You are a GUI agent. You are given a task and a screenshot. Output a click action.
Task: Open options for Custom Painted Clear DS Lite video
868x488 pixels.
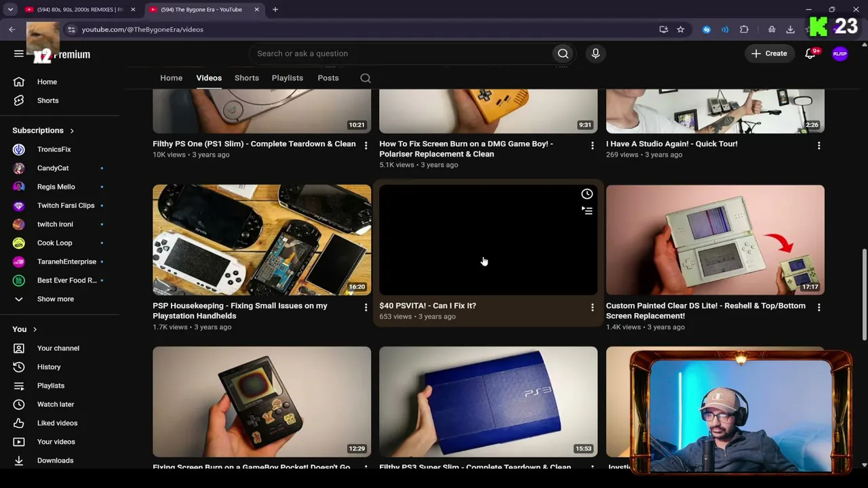818,307
